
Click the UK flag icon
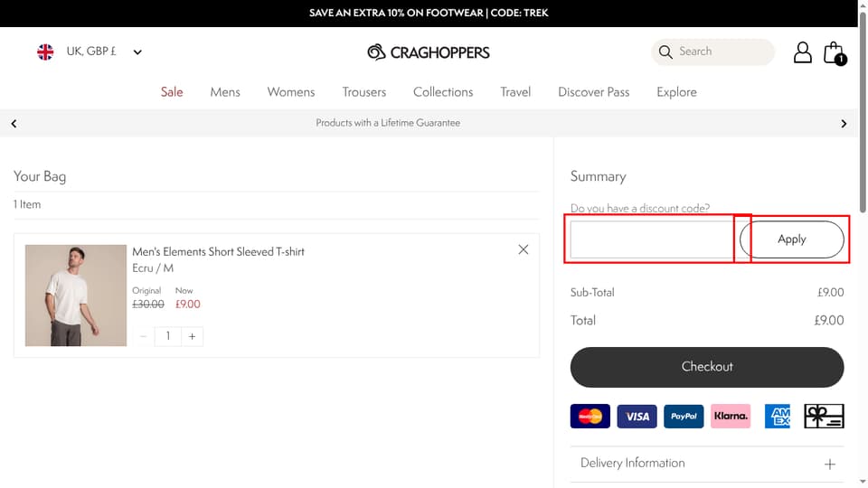point(45,52)
